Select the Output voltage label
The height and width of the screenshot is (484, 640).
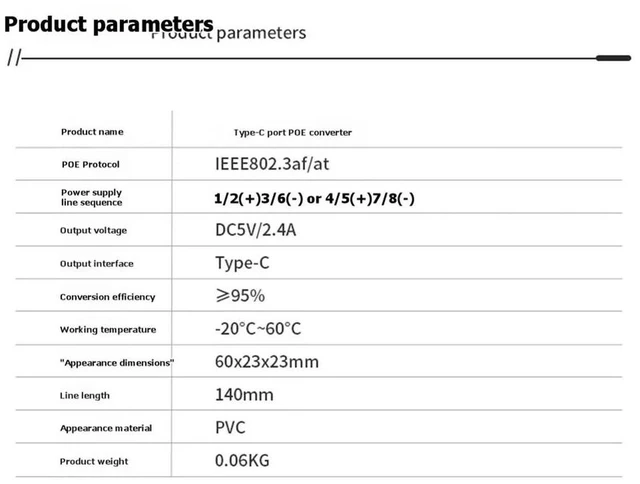click(x=93, y=231)
